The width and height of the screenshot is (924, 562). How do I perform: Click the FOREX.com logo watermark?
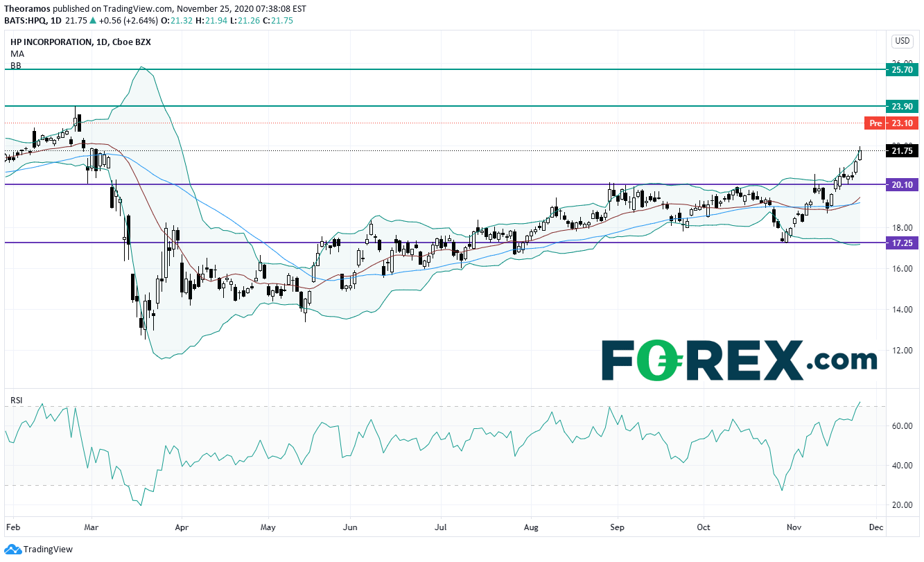click(x=739, y=360)
